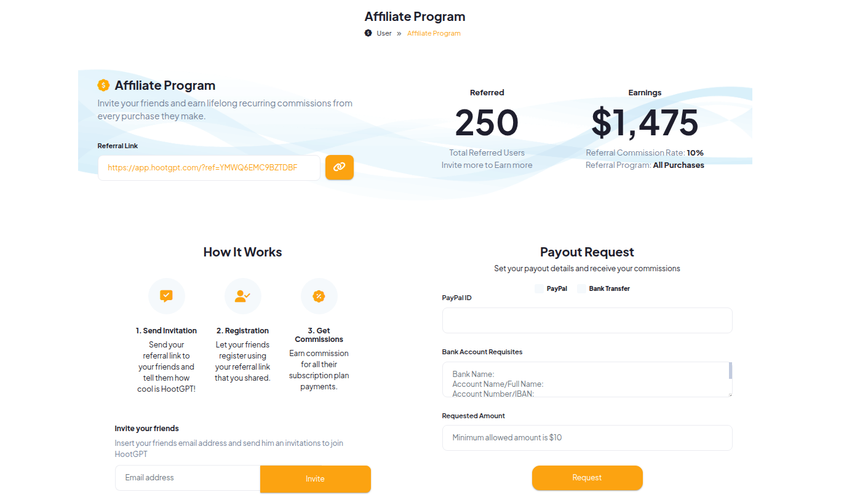
Task: Click the $1,475 Earnings figure
Action: click(x=644, y=122)
